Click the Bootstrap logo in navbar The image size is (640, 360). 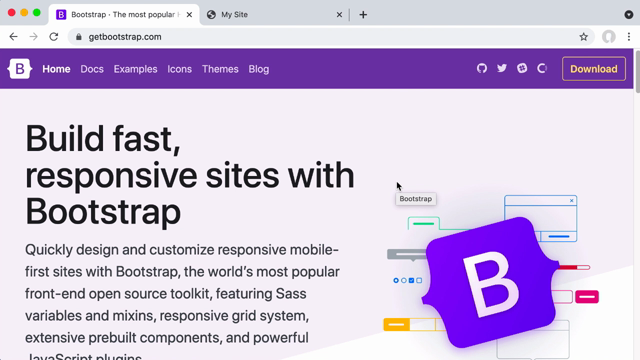[20, 69]
